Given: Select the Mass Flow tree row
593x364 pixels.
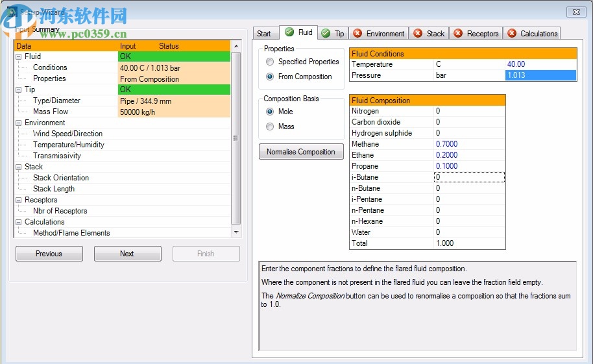Looking at the screenshot, I should click(x=122, y=112).
